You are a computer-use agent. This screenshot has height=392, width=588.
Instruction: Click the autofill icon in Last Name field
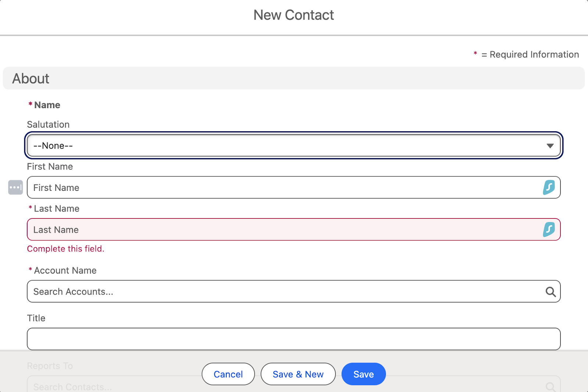coord(550,229)
